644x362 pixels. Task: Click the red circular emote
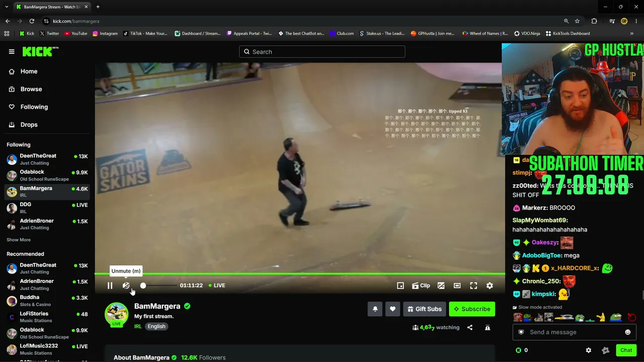coord(632,318)
